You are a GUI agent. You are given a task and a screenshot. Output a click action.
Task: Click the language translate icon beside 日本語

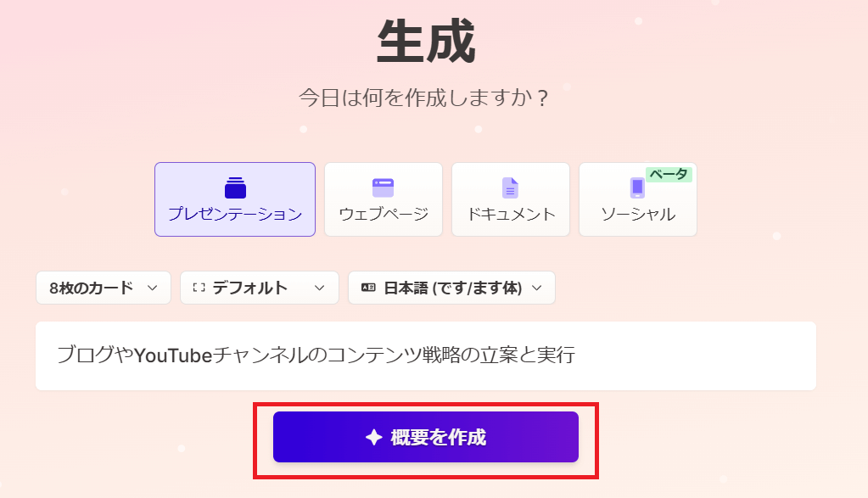pos(368,288)
